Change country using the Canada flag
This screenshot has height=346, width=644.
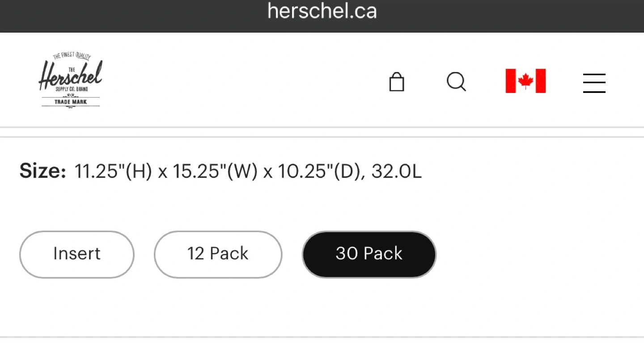(x=525, y=81)
